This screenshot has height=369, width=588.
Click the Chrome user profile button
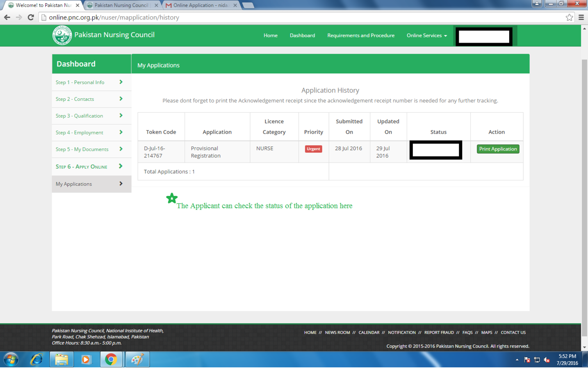point(537,4)
